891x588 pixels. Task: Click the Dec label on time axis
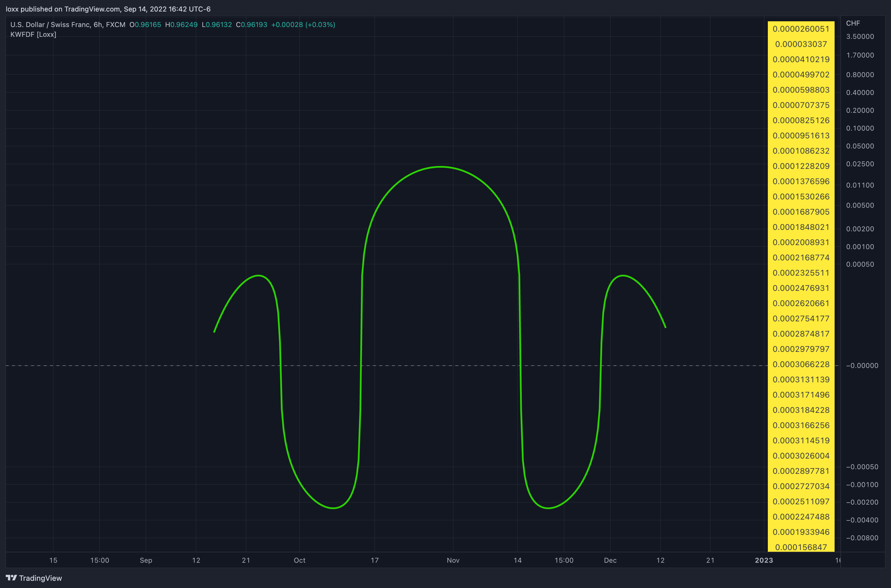(x=610, y=560)
